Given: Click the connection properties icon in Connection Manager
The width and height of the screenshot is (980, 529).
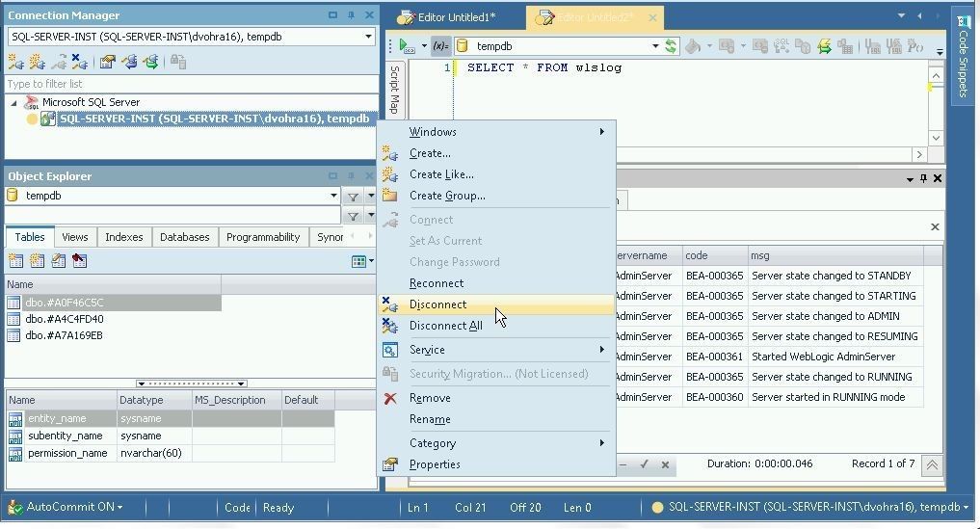Looking at the screenshot, I should tap(107, 62).
